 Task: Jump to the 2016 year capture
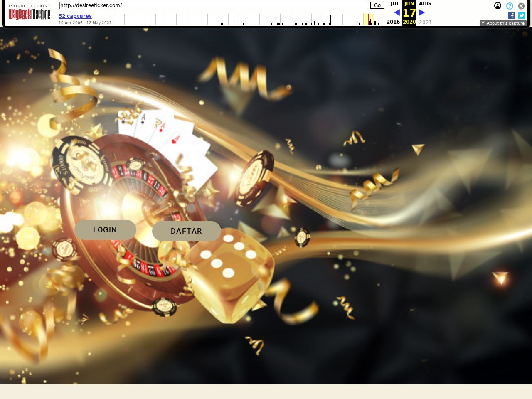tap(393, 22)
